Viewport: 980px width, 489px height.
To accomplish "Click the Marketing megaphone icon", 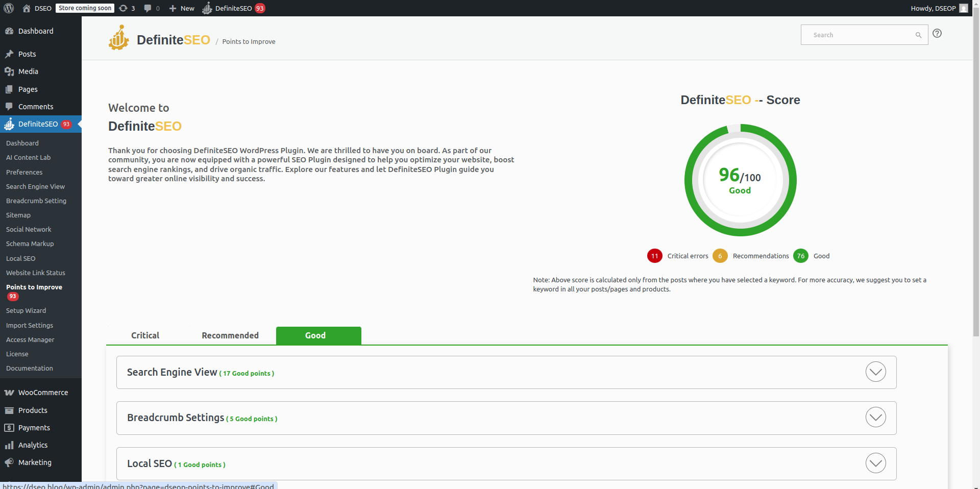I will [9, 462].
